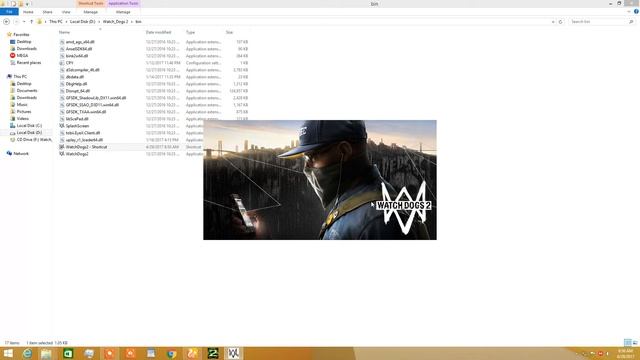Open the File tab in Explorer
The width and height of the screenshot is (640, 360).
coord(9,12)
